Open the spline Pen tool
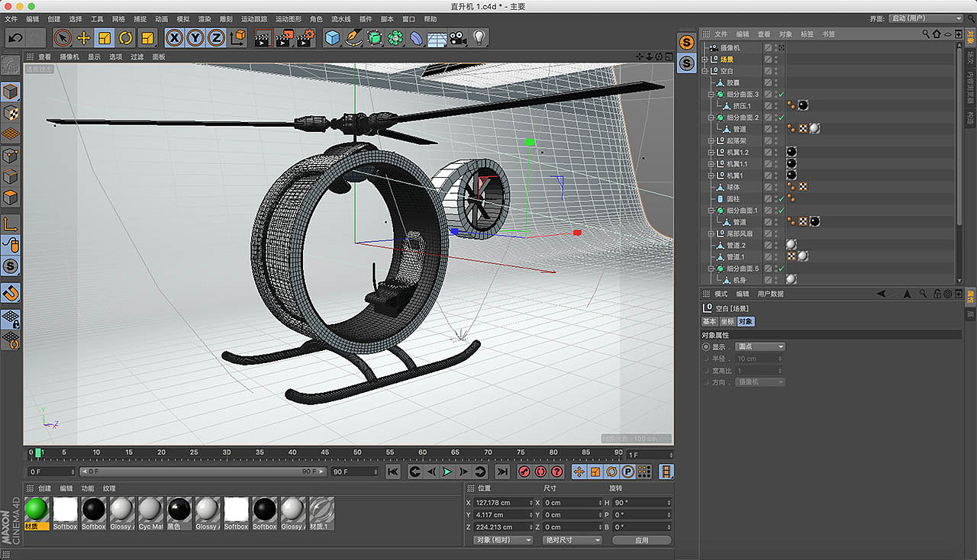This screenshot has width=977, height=560. point(353,37)
